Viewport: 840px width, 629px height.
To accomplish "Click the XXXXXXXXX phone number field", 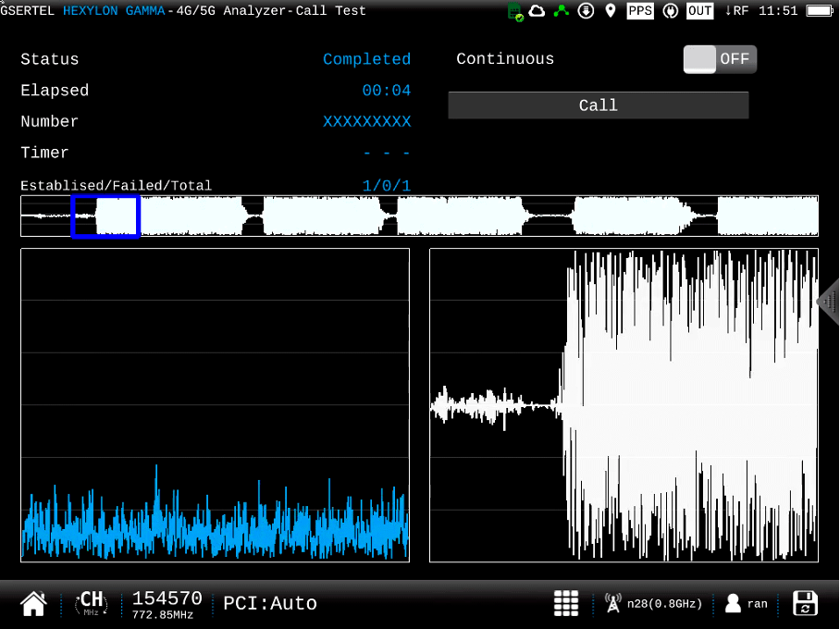I will pos(366,122).
